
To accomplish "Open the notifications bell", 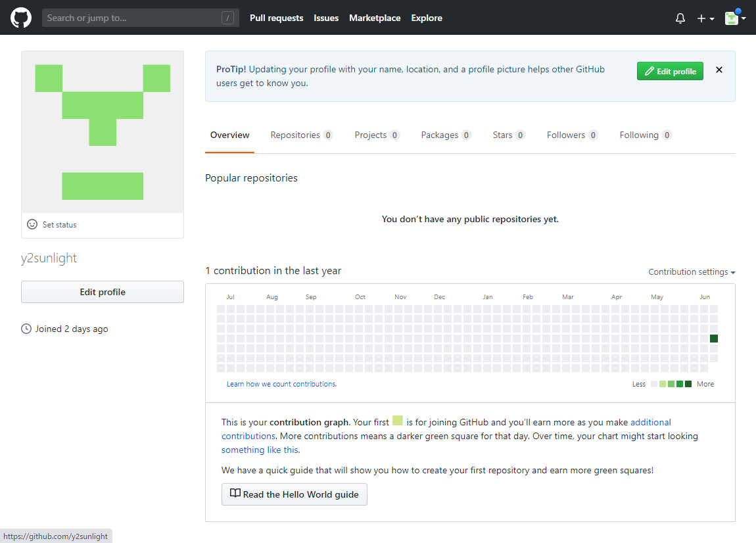I will tap(680, 18).
